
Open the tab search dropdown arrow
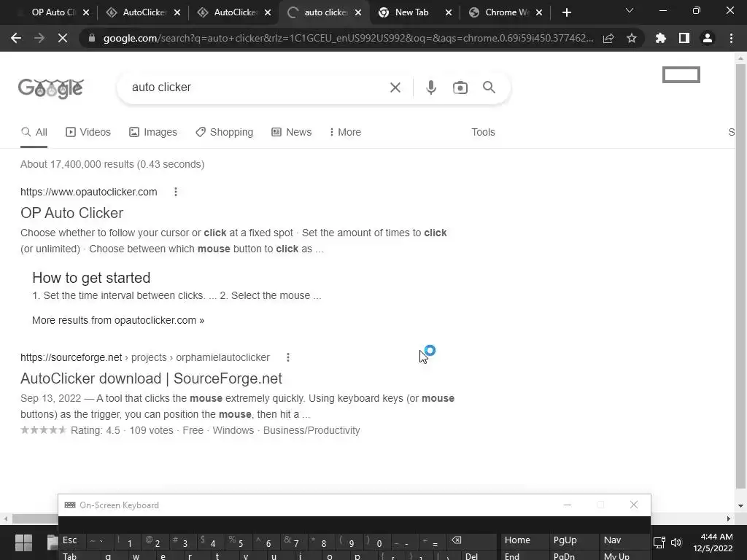[630, 10]
